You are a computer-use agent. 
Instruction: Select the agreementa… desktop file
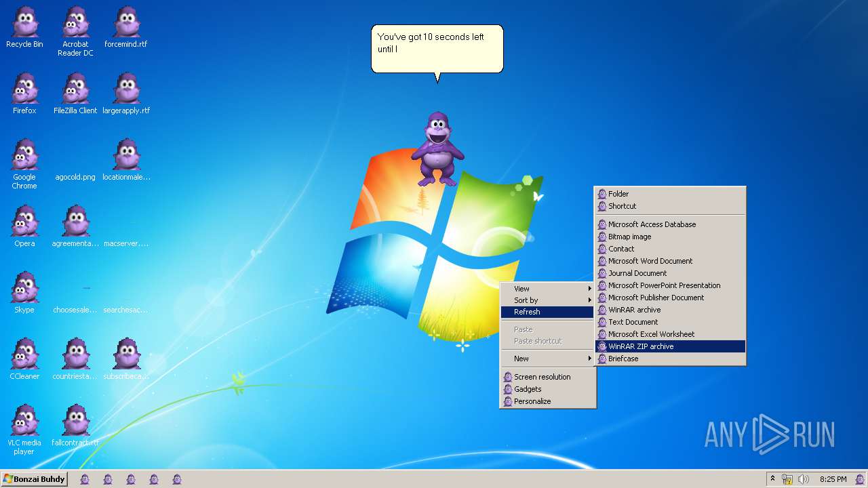75,226
